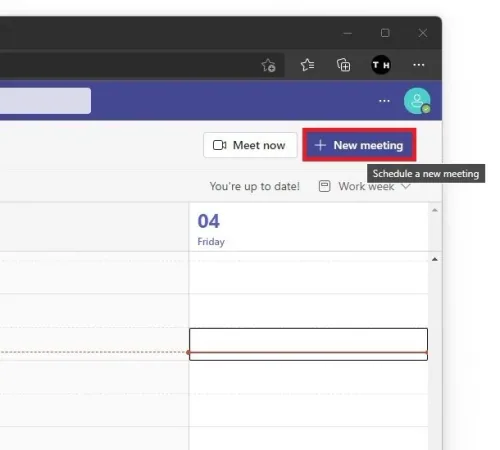Open the browser Favorites list icon
500x450 pixels.
[x=307, y=65]
